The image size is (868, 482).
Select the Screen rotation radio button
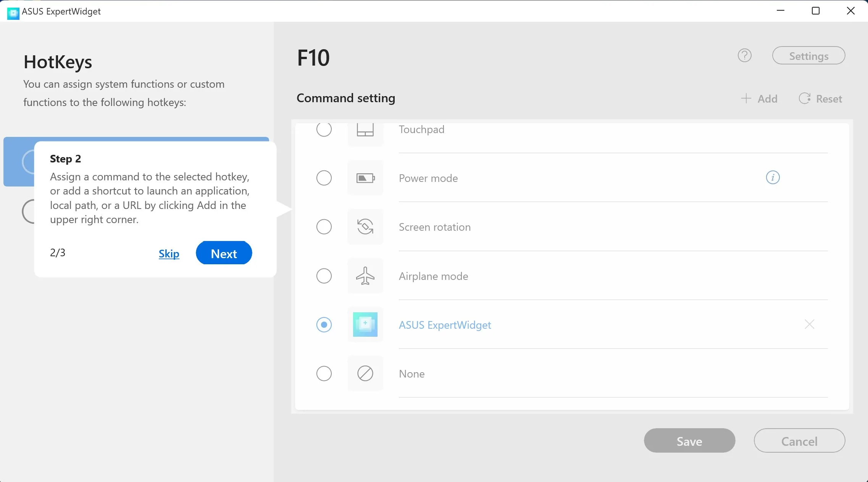[324, 227]
